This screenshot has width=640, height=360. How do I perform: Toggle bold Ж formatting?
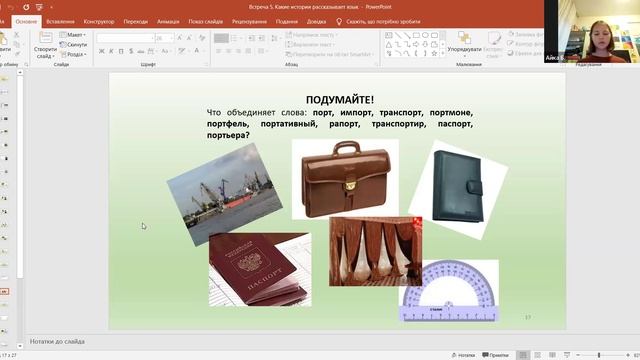click(102, 51)
